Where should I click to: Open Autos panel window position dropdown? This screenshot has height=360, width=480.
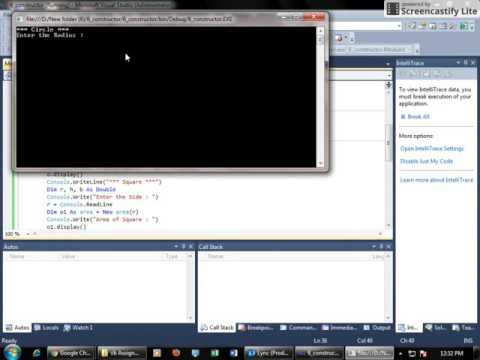pyautogui.click(x=176, y=246)
